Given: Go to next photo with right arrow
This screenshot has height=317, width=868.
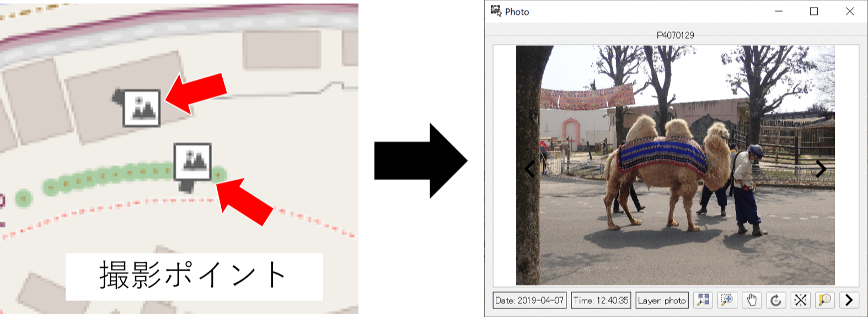Looking at the screenshot, I should pyautogui.click(x=821, y=169).
